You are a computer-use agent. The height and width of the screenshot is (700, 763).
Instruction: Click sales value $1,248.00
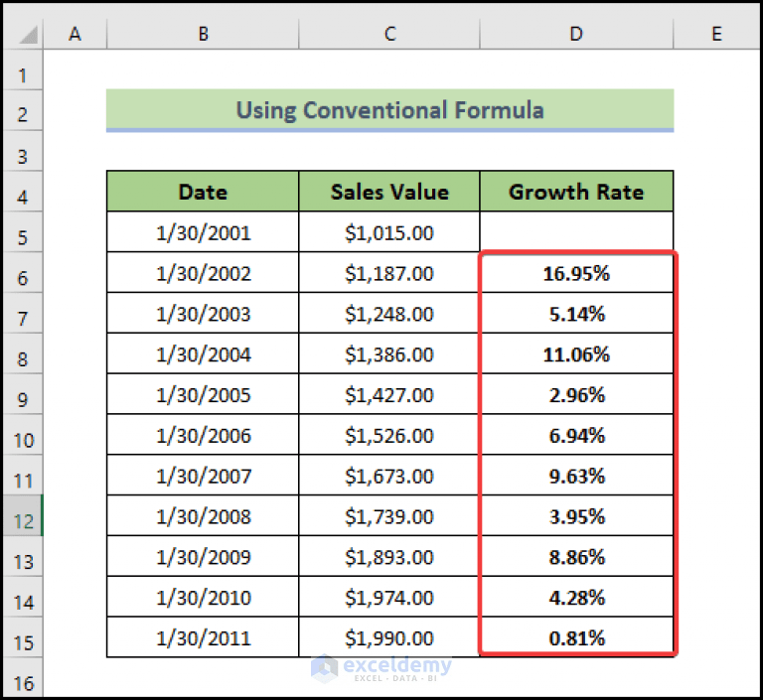[389, 314]
